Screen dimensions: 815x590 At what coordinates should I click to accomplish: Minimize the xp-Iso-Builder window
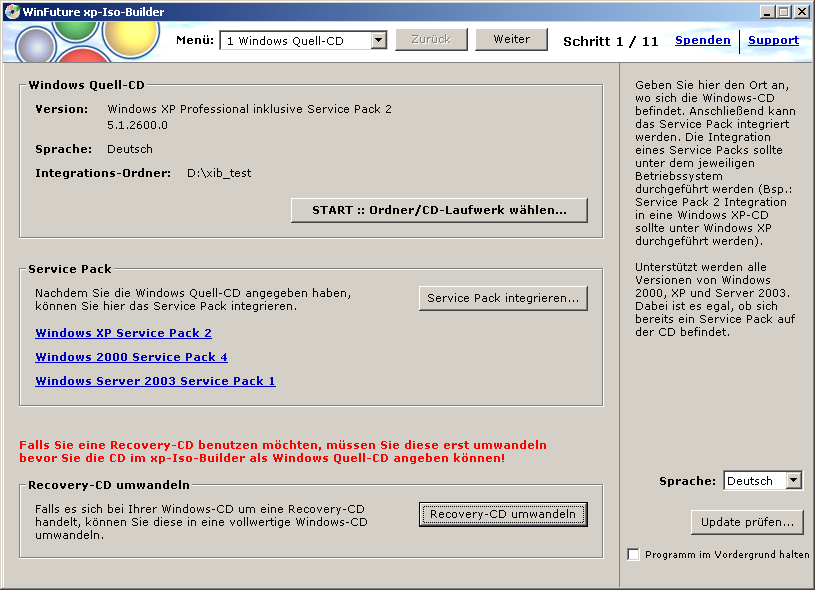pos(767,11)
